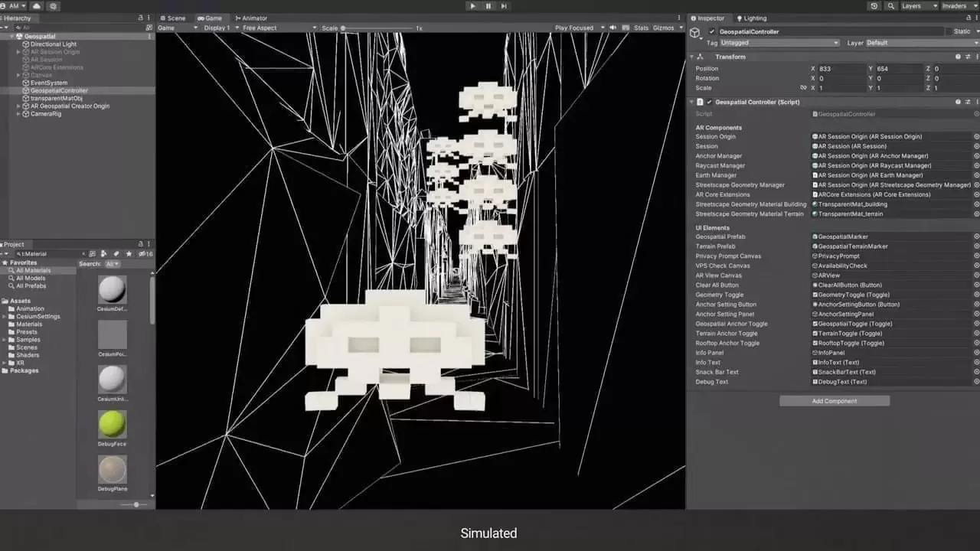Mute game audio using the speaker icon

[x=612, y=28]
